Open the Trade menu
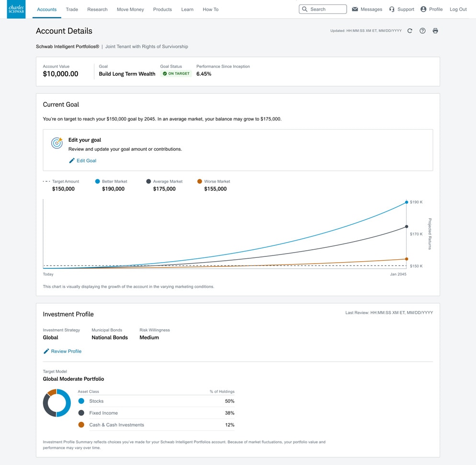Image resolution: width=476 pixels, height=465 pixels. (72, 10)
